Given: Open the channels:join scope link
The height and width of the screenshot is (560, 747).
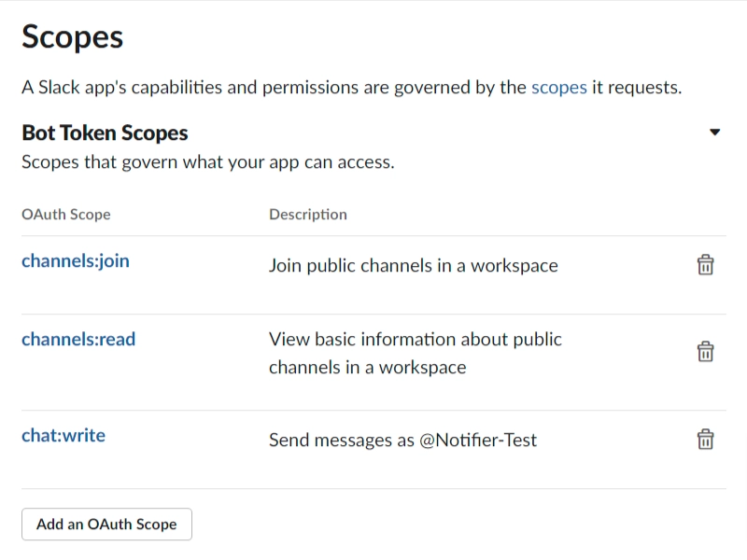Looking at the screenshot, I should [76, 261].
